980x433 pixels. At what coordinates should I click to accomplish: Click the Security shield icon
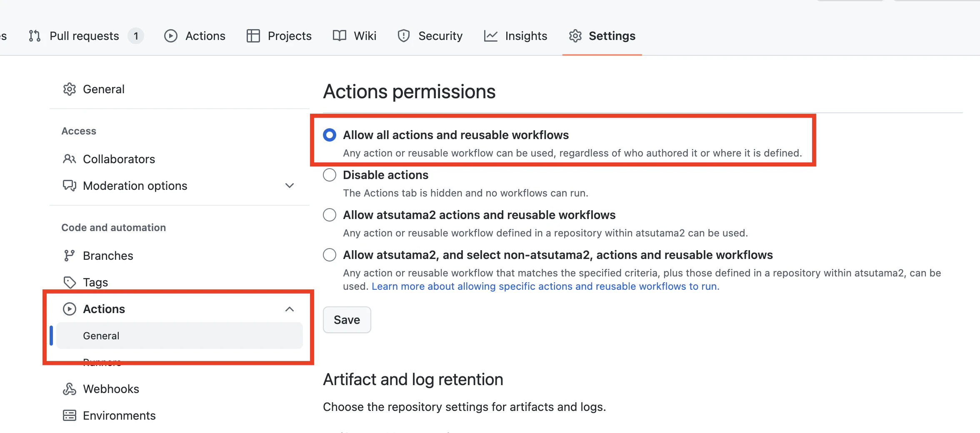coord(404,36)
